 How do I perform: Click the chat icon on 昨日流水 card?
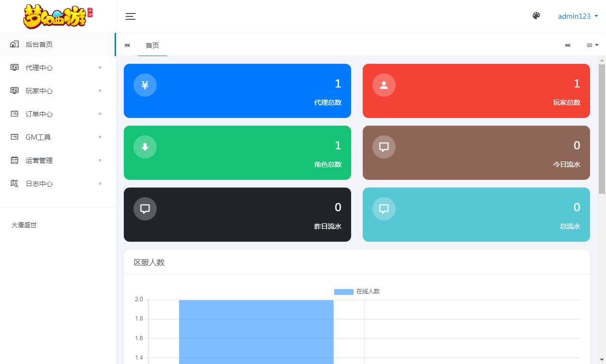click(x=145, y=209)
